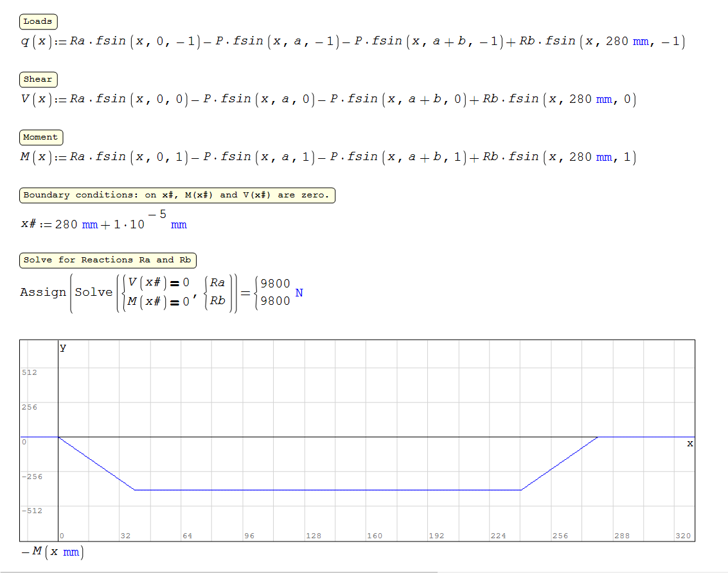Select the M(x#)=0 equation in solver
This screenshot has width=728, height=573.
coord(158,301)
